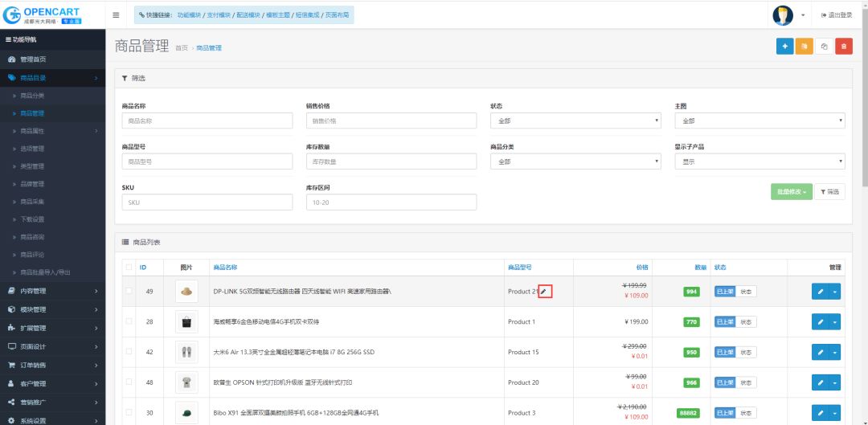
Task: Toggle the 已上架 status switch for Product 1
Action: coord(724,322)
